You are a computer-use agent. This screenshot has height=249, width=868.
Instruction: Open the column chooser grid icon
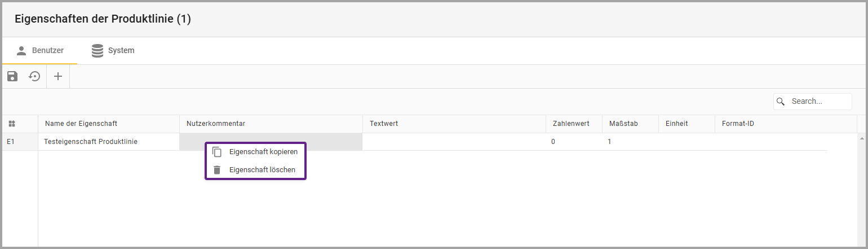pos(12,124)
